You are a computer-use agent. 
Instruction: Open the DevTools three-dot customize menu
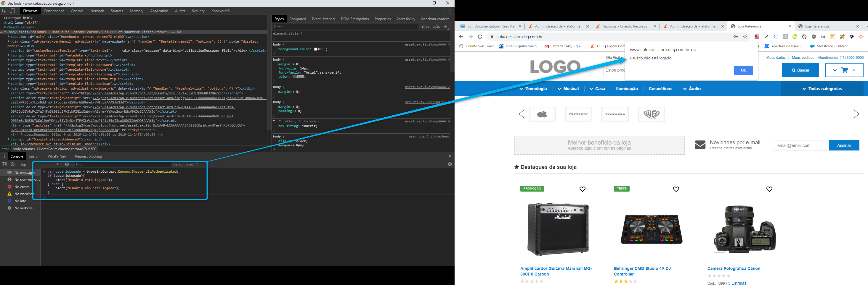(x=450, y=11)
